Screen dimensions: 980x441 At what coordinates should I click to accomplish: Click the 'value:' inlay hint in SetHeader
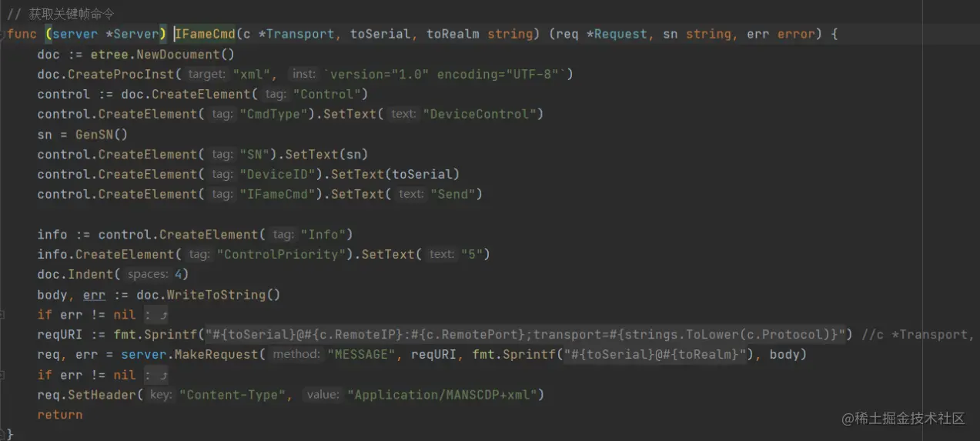(x=322, y=395)
